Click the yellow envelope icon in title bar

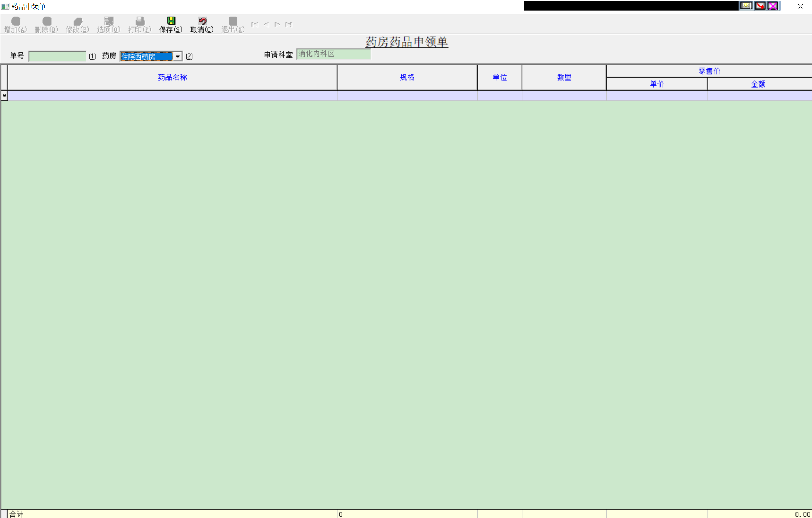[746, 6]
